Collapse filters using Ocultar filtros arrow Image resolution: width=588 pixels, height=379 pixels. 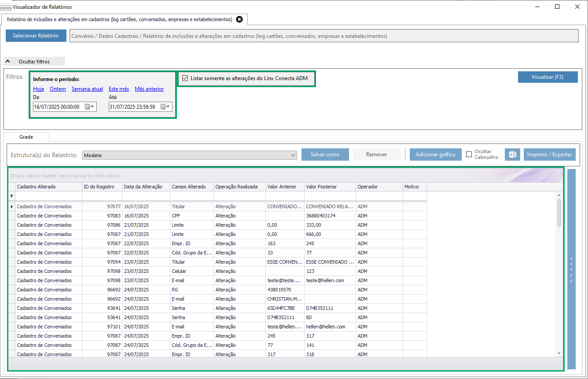[x=7, y=62]
